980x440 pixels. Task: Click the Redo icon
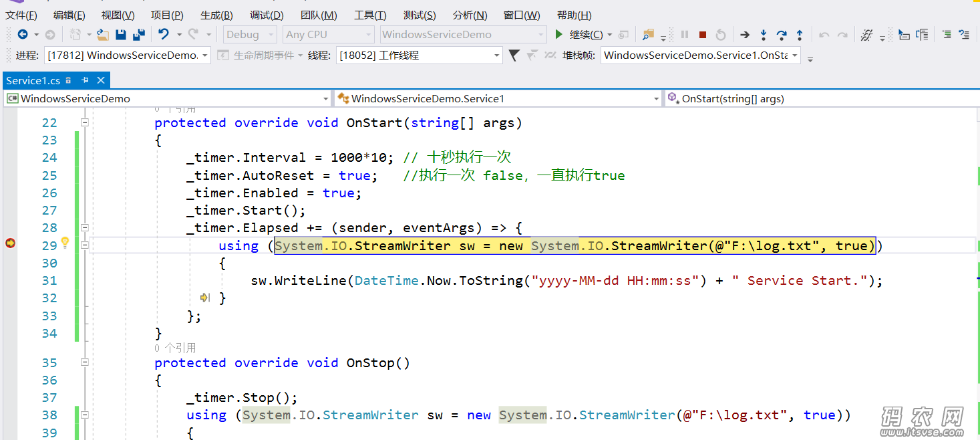[193, 34]
